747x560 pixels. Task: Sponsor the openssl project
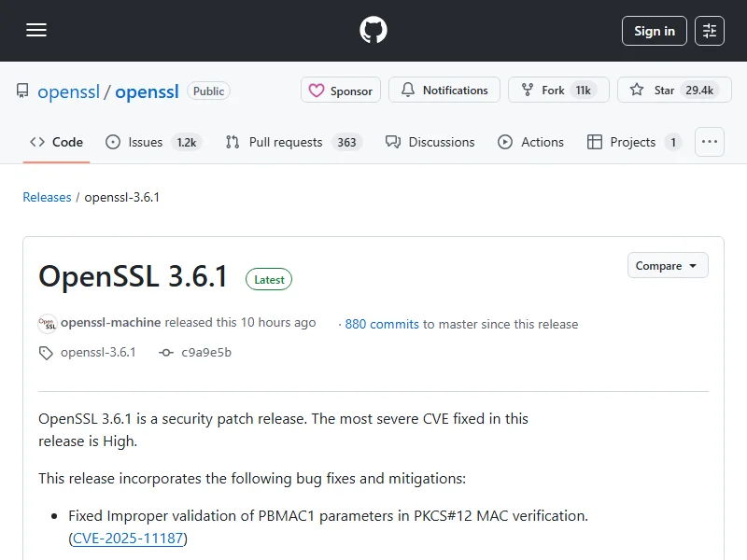pyautogui.click(x=341, y=91)
